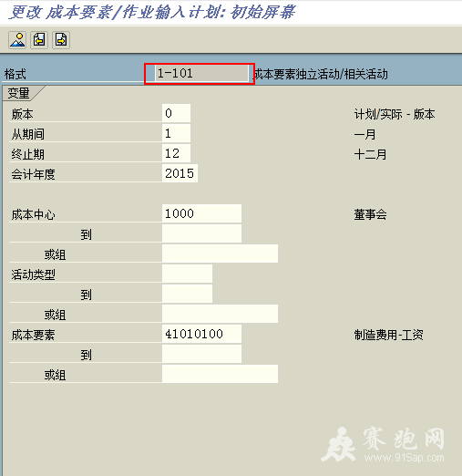Click the 会计年度 field showing 2015
Image resolution: width=462 pixels, height=476 pixels.
pyautogui.click(x=180, y=173)
